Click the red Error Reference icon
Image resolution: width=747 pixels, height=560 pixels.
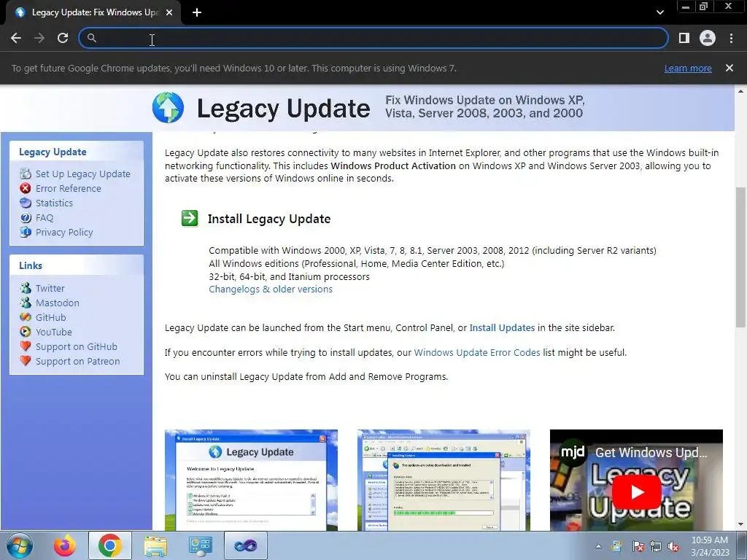click(x=26, y=188)
